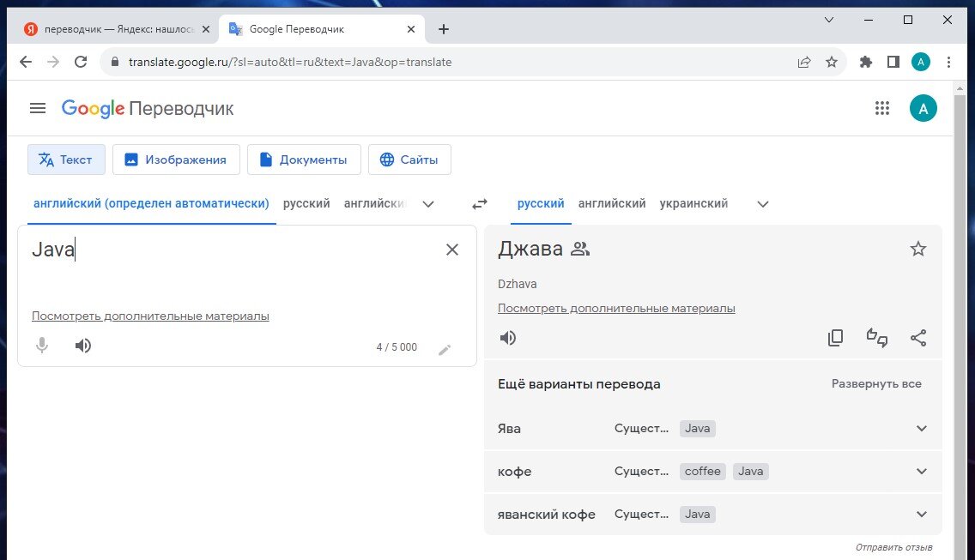Open Chrome three-dot menu
Viewport: 975px width, 560px height.
point(948,62)
